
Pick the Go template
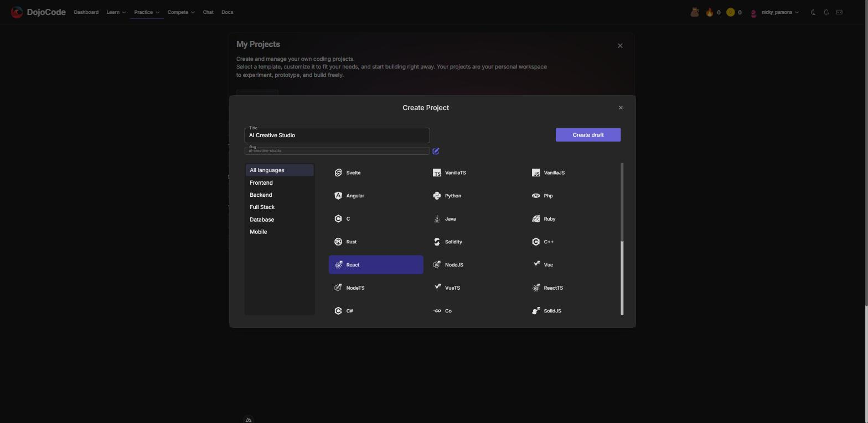475,311
